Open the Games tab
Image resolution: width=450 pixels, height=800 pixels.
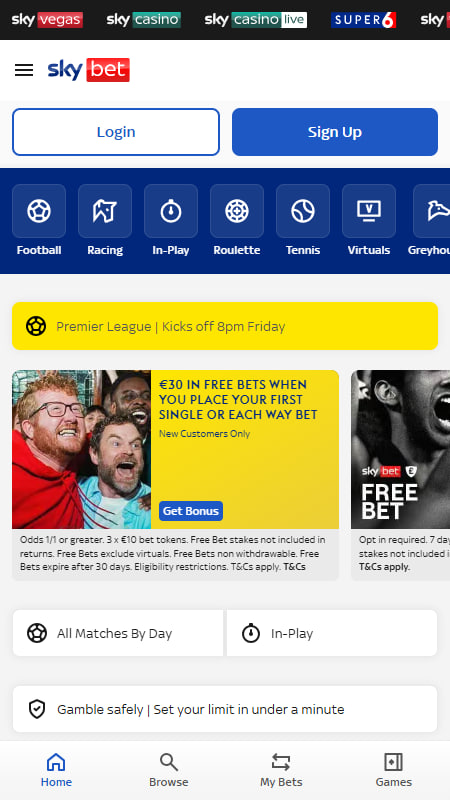[x=393, y=770]
